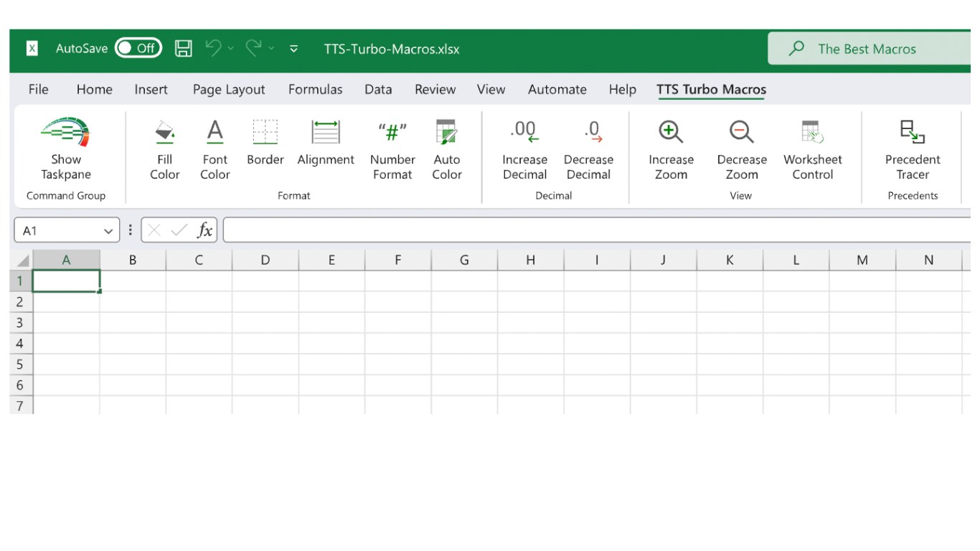The image size is (980, 551).
Task: Select the TTS Turbo Macros tab
Action: (x=712, y=90)
